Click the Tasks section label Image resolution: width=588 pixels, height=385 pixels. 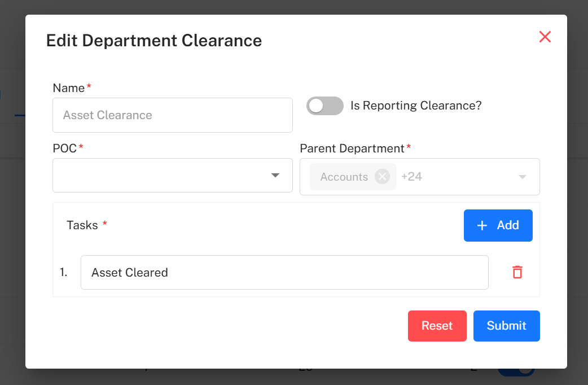tap(82, 225)
